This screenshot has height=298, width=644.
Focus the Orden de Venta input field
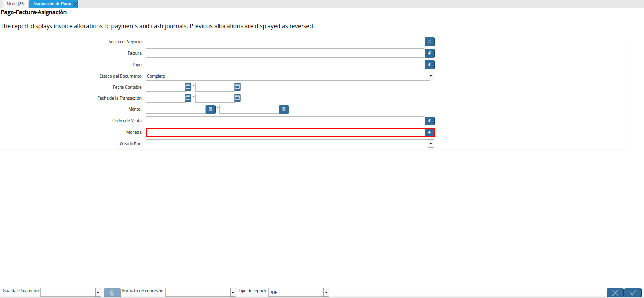[285, 121]
